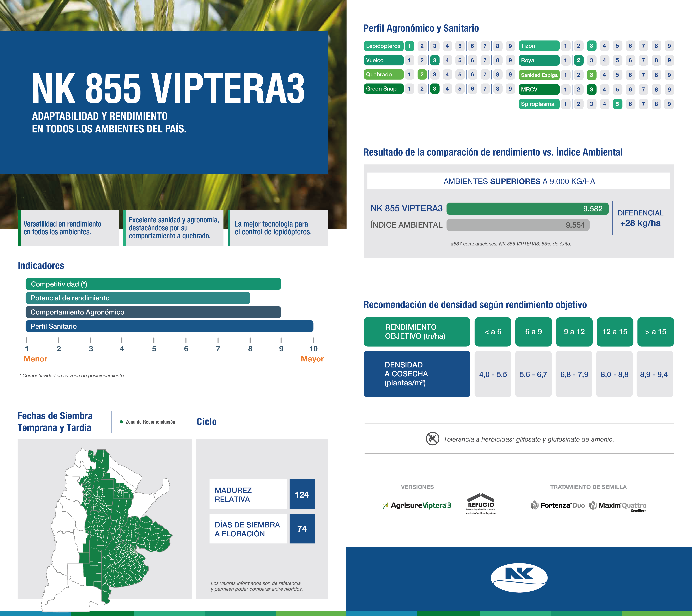Screen dimensions: 692x616
Task: Click the 'Ciclo' section heading
Action: [x=207, y=422]
